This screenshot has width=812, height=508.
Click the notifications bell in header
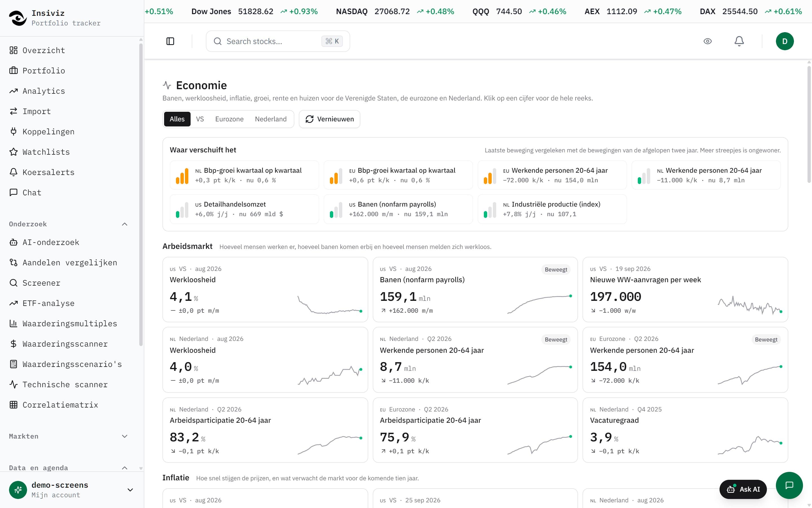[739, 41]
